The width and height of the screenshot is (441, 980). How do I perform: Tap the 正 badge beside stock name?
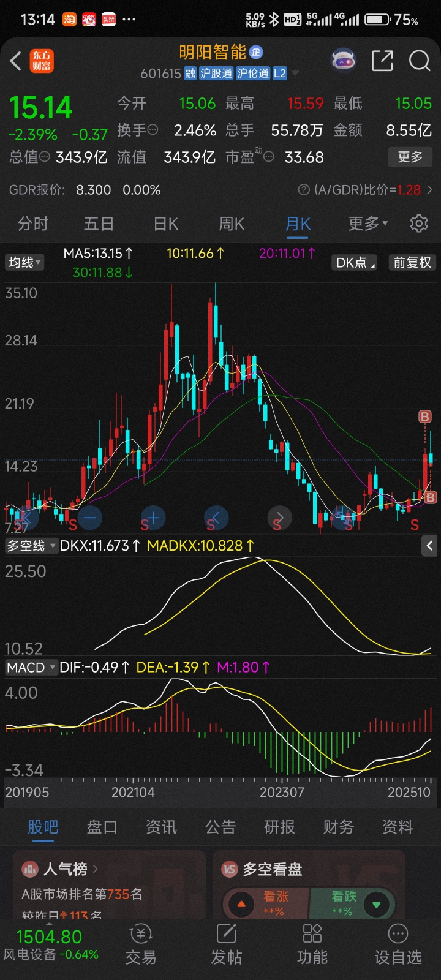coord(256,52)
